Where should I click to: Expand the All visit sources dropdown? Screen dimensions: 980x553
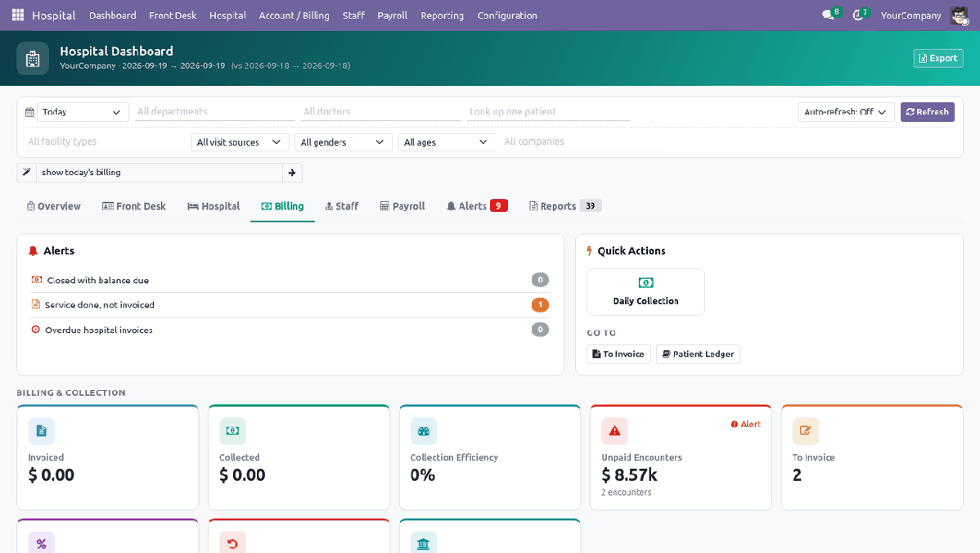[x=240, y=142]
